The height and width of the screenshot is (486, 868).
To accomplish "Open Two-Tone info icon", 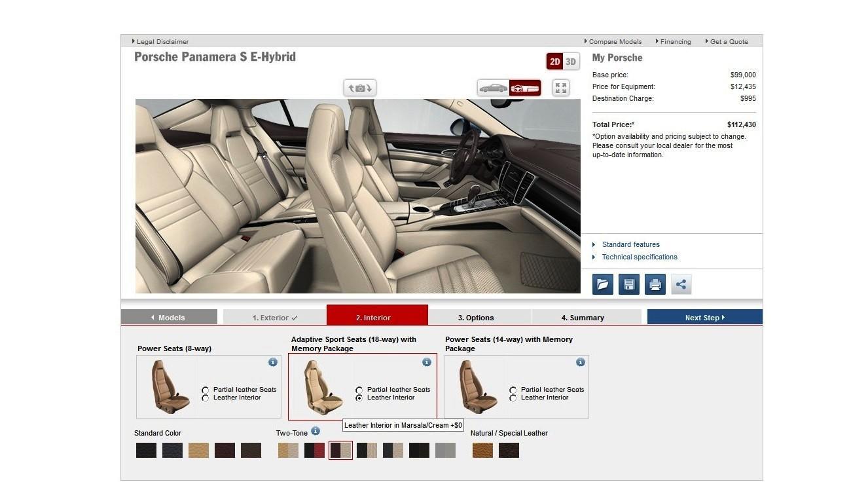I will coord(316,431).
